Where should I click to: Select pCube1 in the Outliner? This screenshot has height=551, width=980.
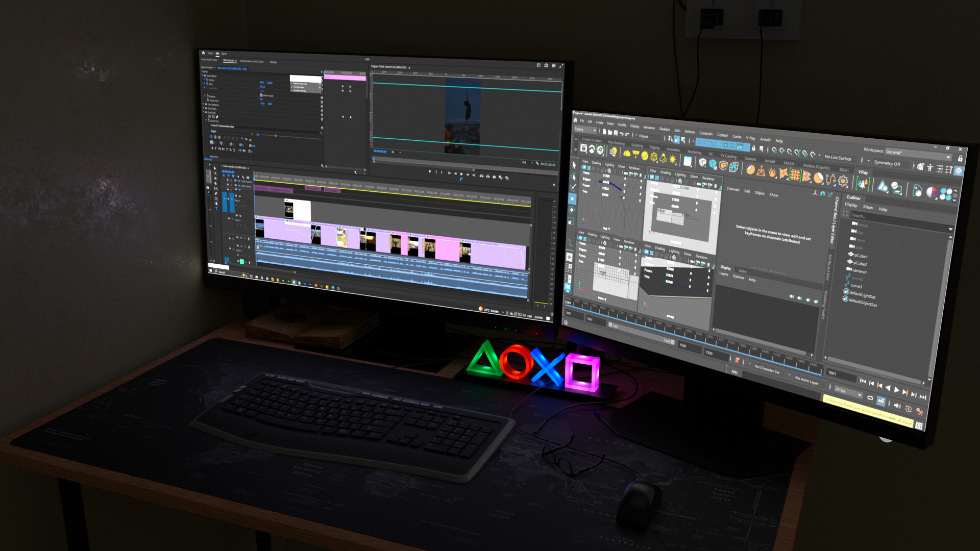861,256
